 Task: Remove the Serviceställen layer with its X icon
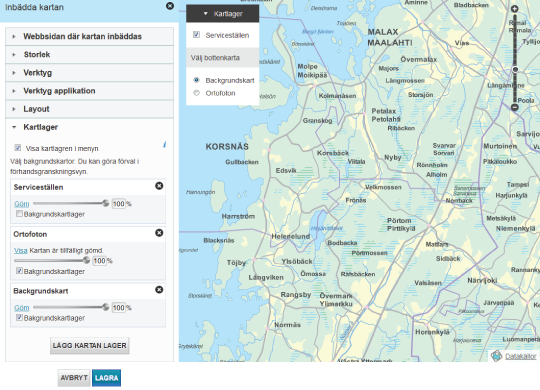159,186
